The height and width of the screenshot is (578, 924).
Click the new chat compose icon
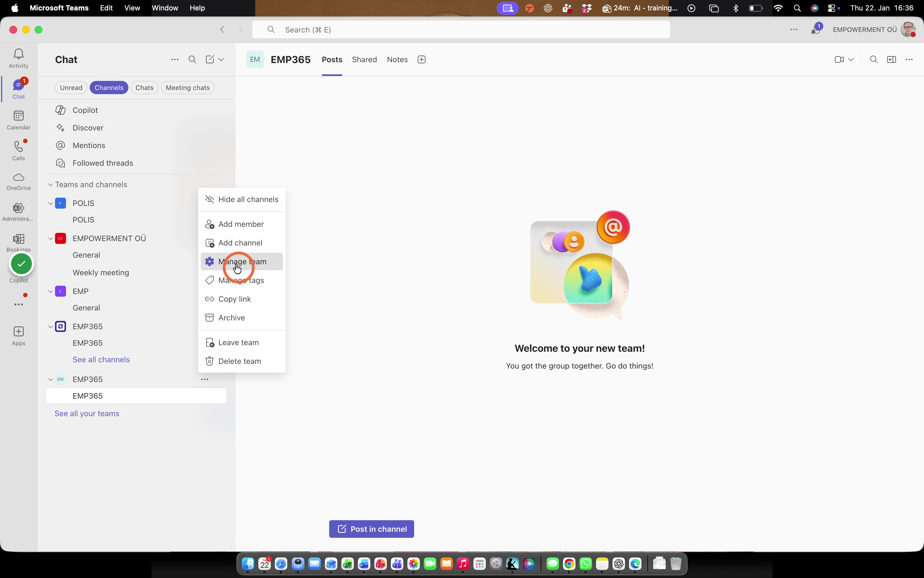point(210,60)
